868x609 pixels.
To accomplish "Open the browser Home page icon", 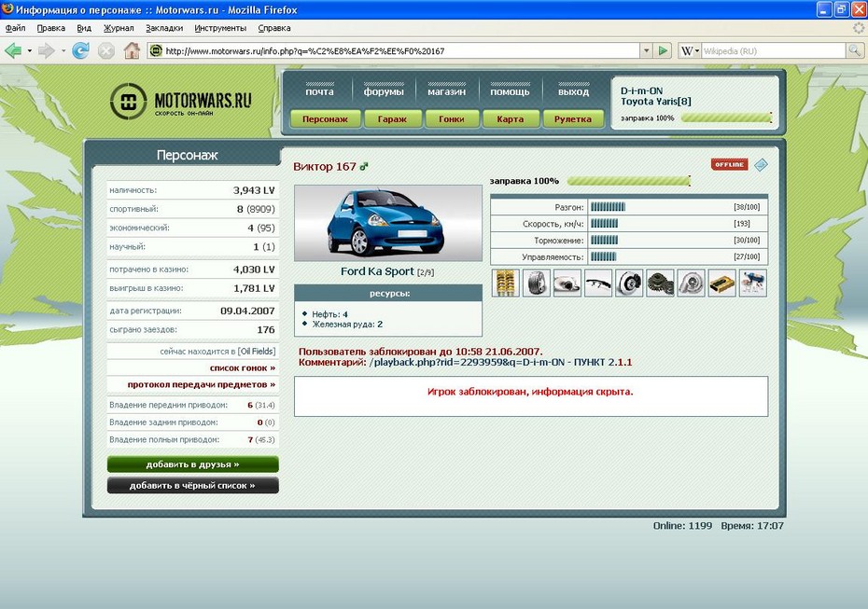I will (132, 51).
